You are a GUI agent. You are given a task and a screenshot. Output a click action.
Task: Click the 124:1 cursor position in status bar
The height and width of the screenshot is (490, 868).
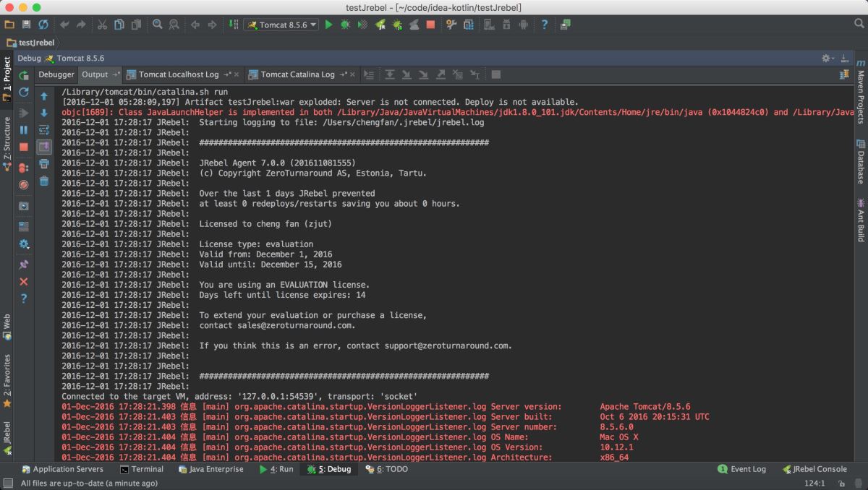(x=814, y=483)
